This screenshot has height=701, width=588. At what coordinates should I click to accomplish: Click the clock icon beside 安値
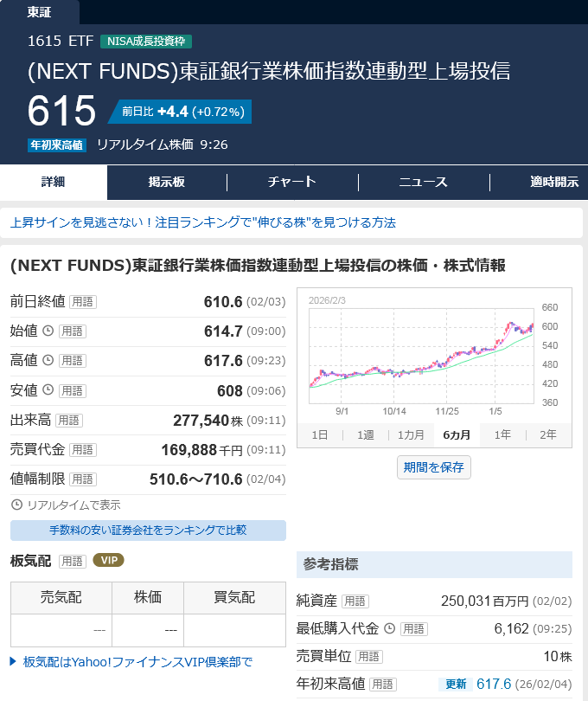[x=48, y=390]
